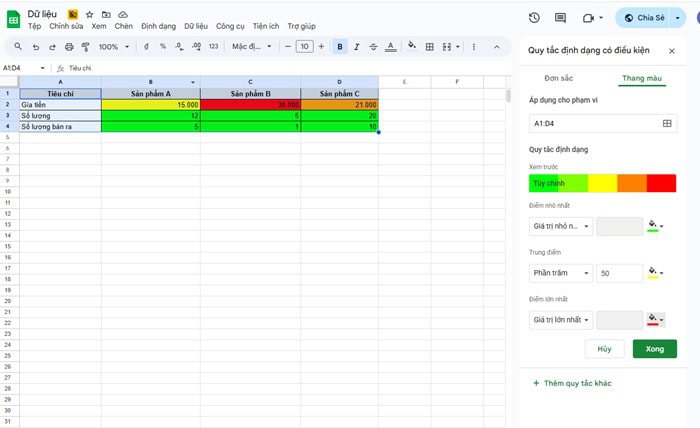Star the Dữ liệu document
Viewport: 700px width, 428px height.
point(89,15)
